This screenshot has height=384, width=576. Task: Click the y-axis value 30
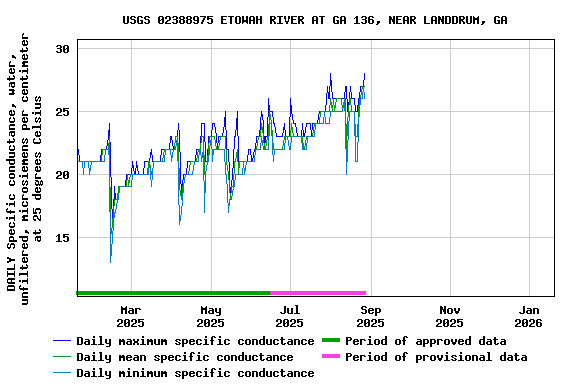pyautogui.click(x=62, y=49)
